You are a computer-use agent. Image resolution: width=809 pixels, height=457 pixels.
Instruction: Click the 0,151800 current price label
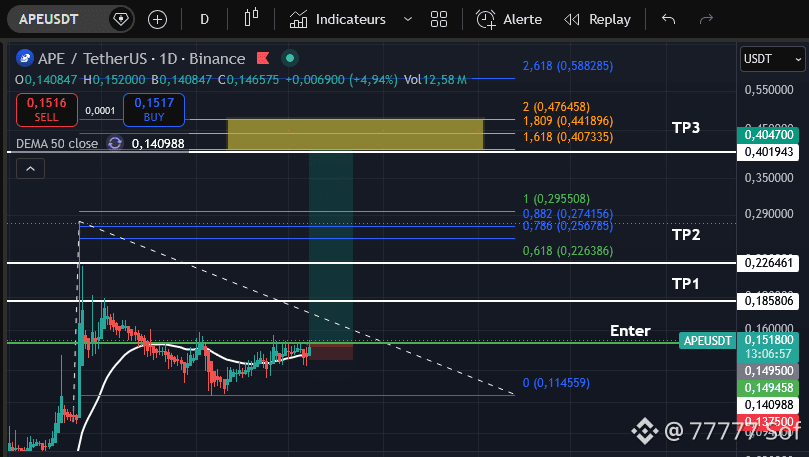(x=768, y=340)
